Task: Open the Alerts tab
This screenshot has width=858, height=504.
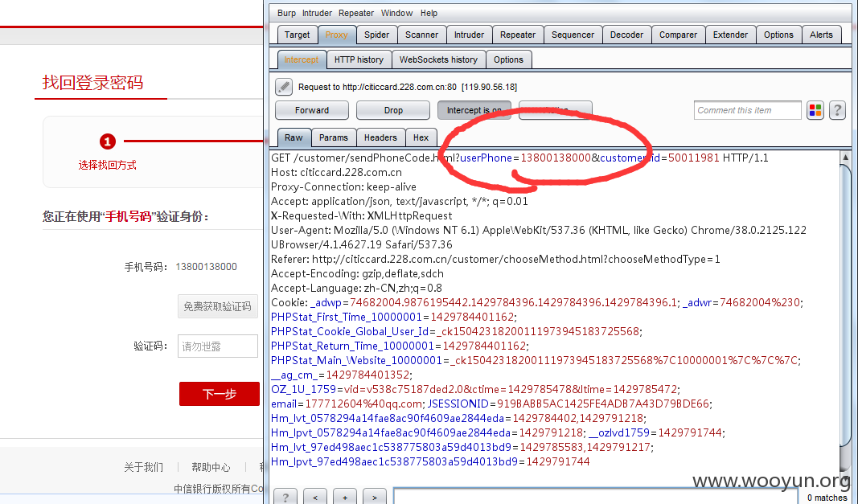Action: pyautogui.click(x=821, y=35)
